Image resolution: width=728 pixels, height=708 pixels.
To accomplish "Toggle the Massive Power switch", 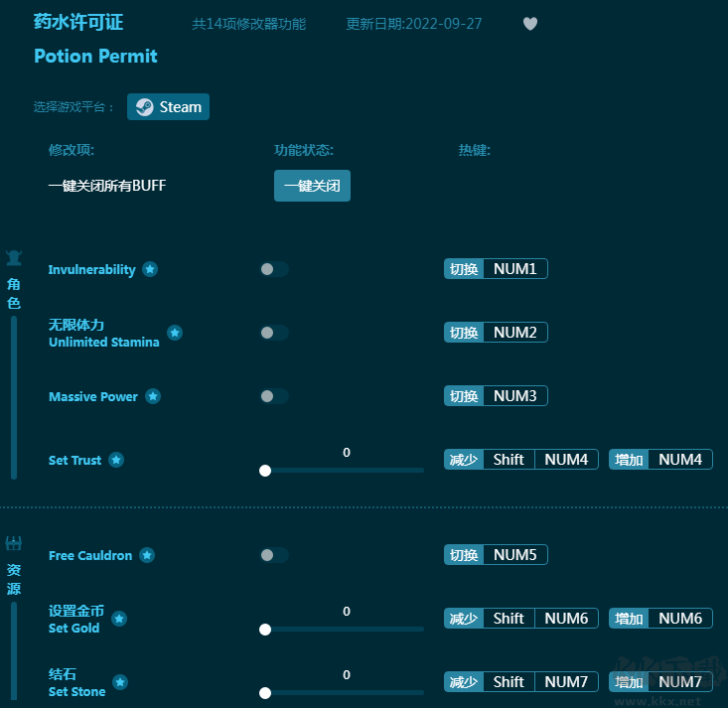I will pyautogui.click(x=273, y=396).
